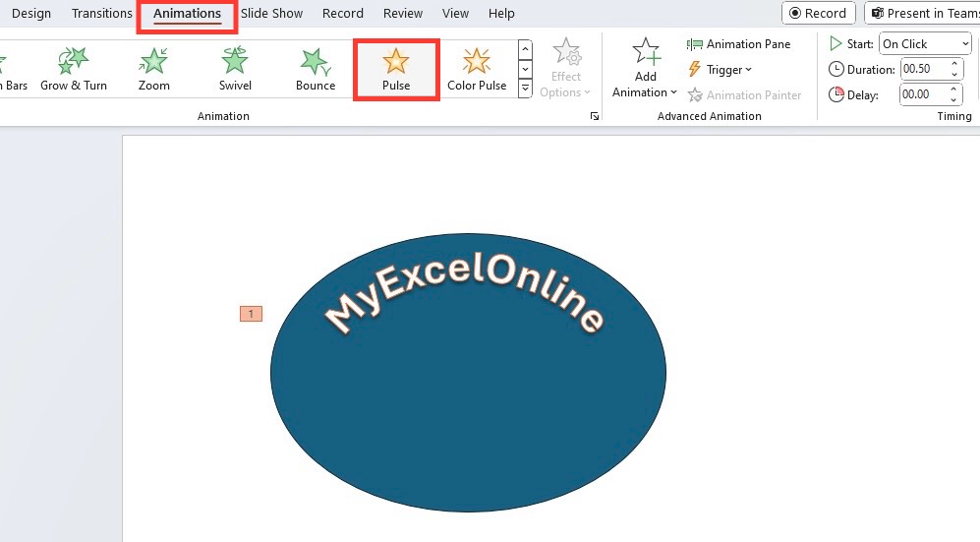Open Effect Options dropdown
Image resolution: width=980 pixels, height=542 pixels.
tap(565, 68)
